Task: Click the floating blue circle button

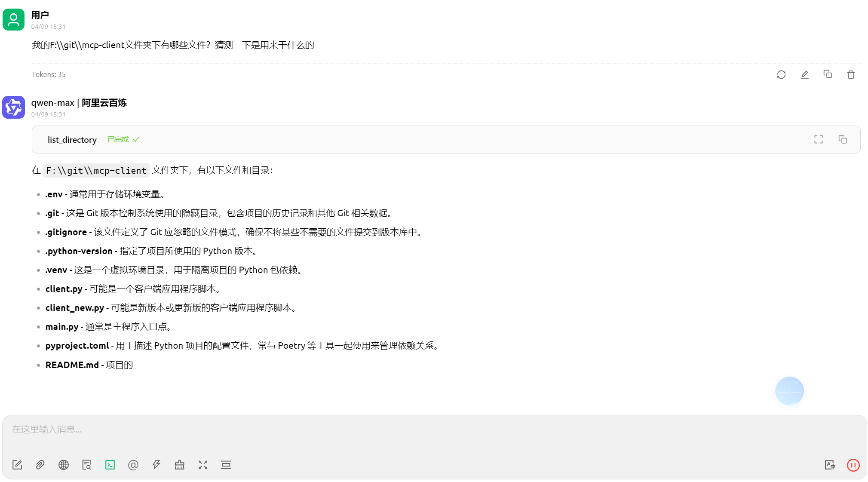Action: 789,391
